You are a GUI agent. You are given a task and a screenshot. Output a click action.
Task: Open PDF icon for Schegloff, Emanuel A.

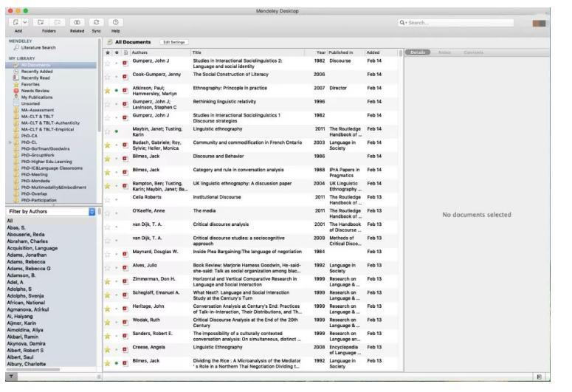pos(125,295)
